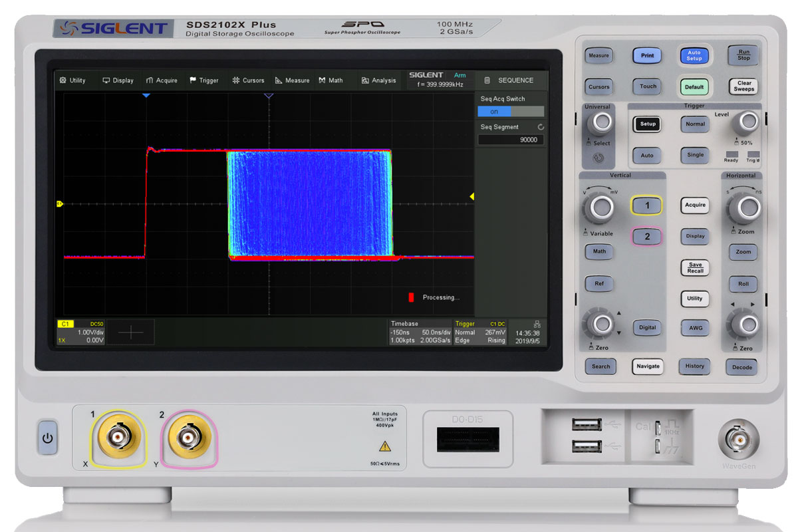Image resolution: width=798 pixels, height=532 pixels.
Task: Click the Navigate button
Action: coord(648,366)
